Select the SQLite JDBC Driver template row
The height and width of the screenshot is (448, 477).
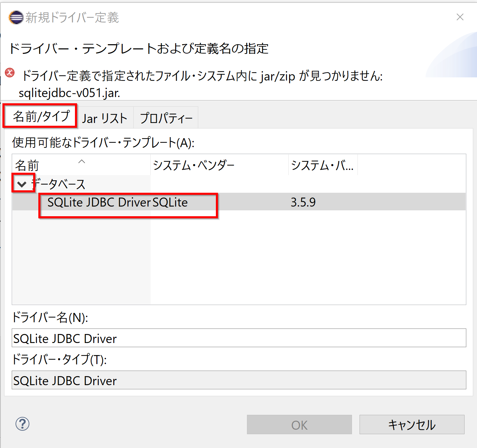[239, 202]
